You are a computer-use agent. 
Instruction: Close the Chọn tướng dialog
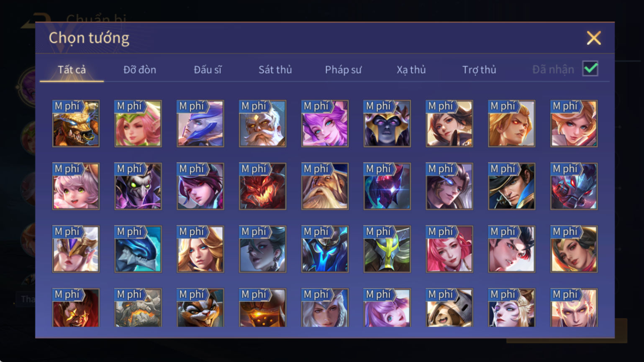coord(593,38)
